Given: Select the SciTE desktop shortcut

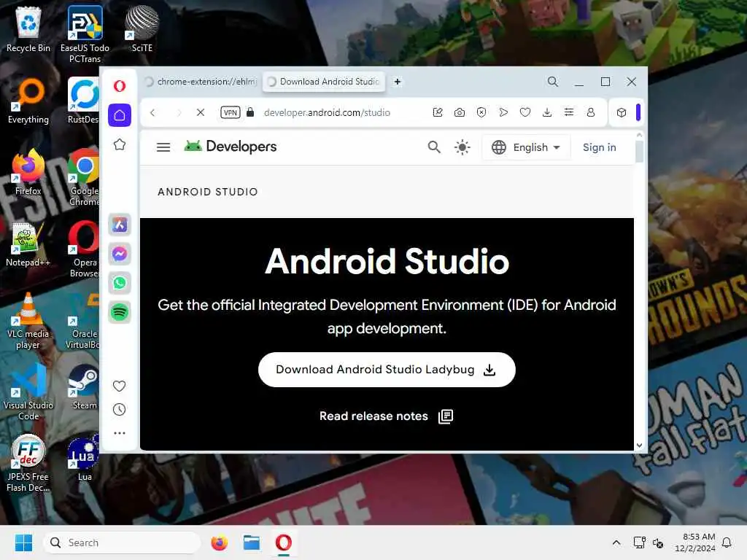Looking at the screenshot, I should tap(142, 29).
